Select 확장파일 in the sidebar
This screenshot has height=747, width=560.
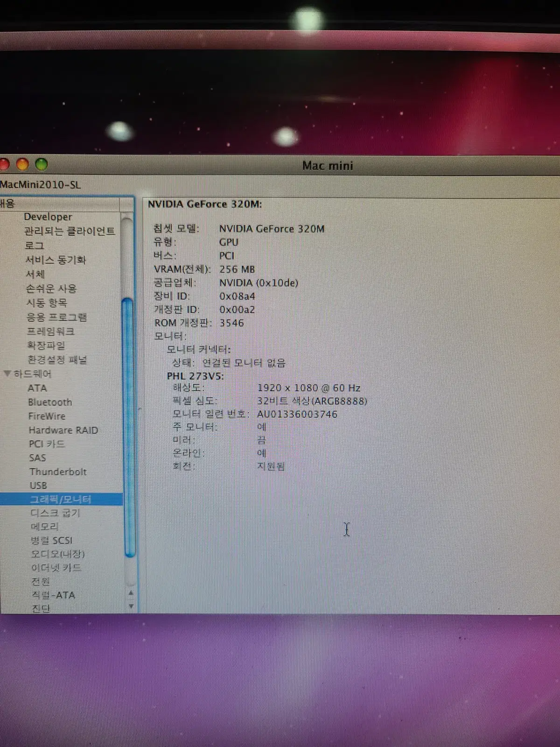point(47,345)
